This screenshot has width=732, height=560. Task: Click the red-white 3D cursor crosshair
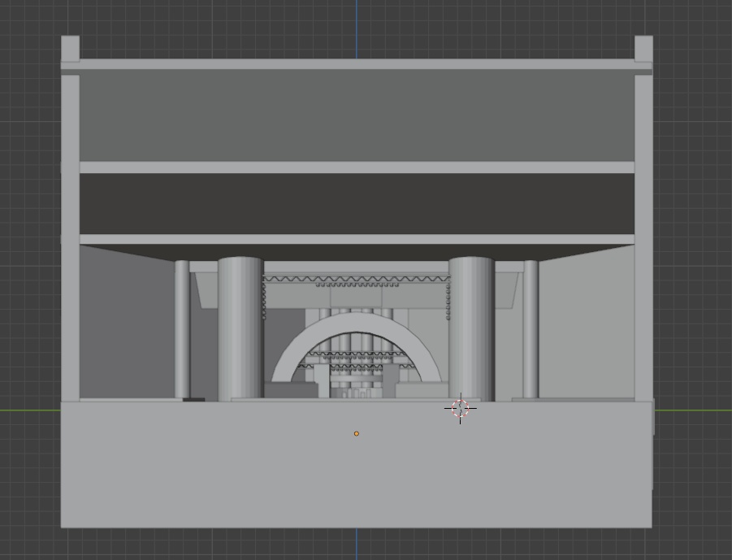coord(461,408)
